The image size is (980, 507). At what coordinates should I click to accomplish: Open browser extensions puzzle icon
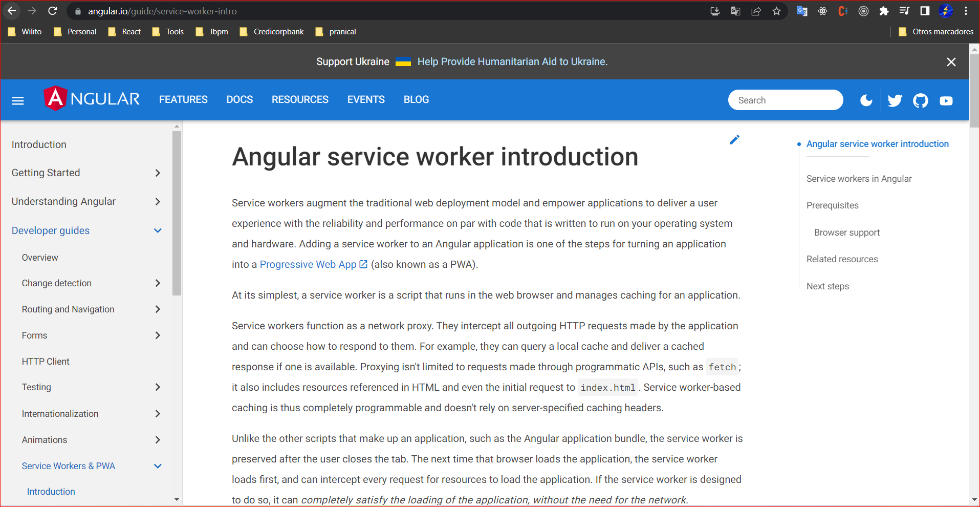coord(884,11)
